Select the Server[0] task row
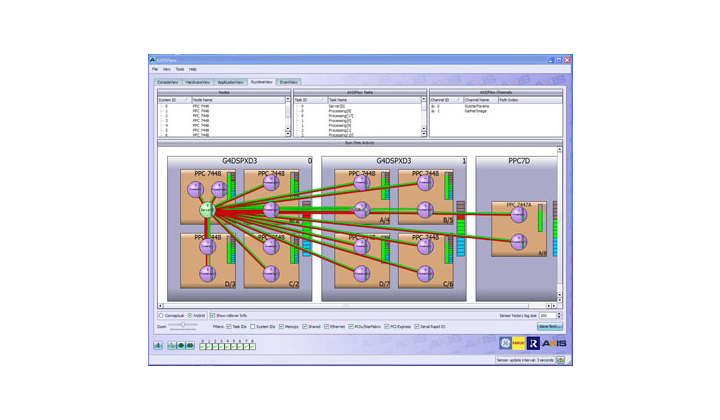The height and width of the screenshot is (420, 720). pos(357,106)
